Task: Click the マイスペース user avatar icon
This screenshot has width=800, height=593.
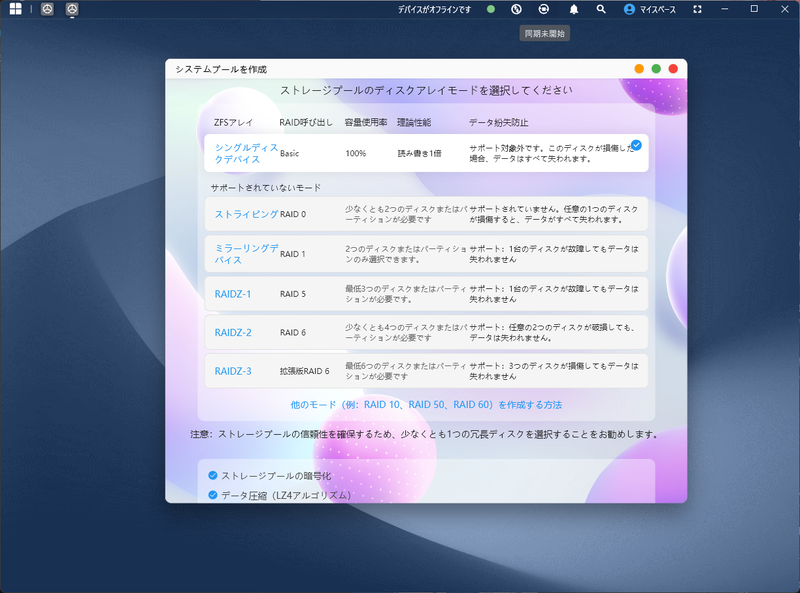Action: tap(629, 9)
